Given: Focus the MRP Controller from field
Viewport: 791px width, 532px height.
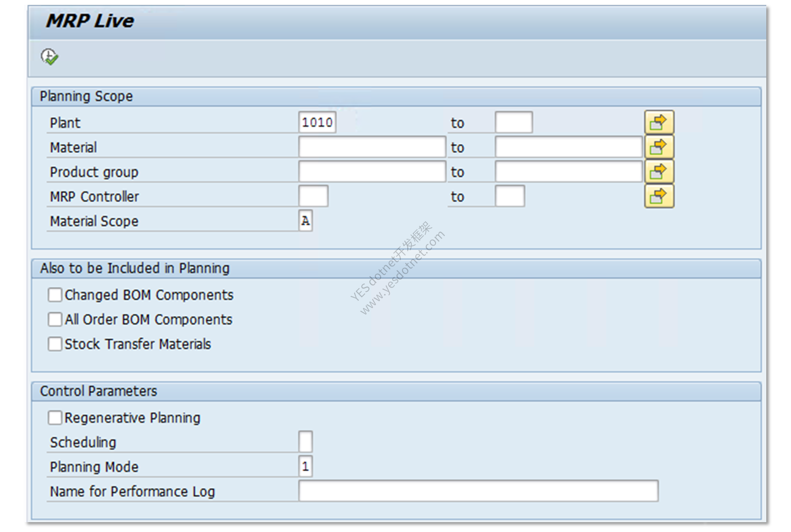Looking at the screenshot, I should click(313, 196).
